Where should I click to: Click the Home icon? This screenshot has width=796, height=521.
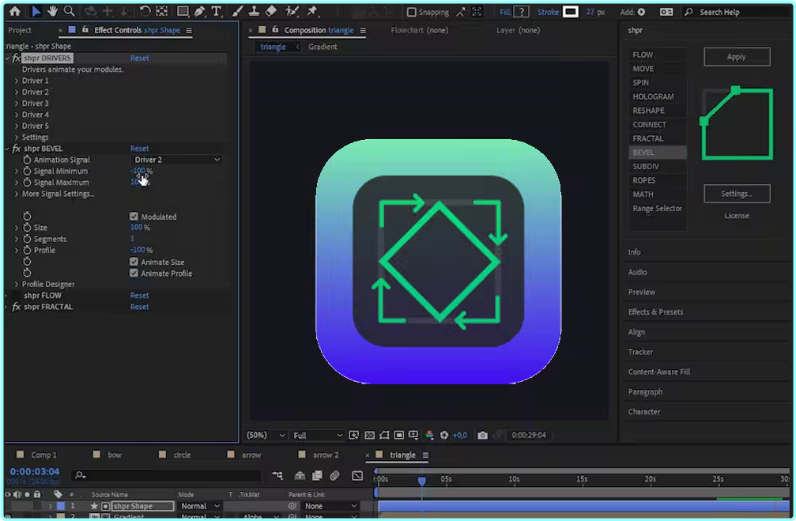pos(14,12)
